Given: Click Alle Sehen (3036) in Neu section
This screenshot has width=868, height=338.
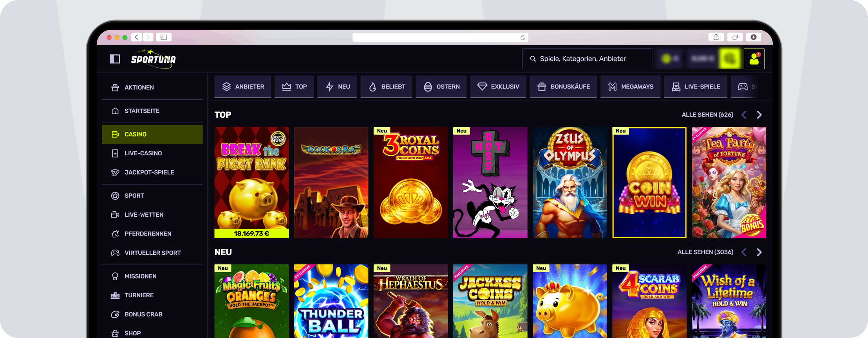Looking at the screenshot, I should 705,252.
